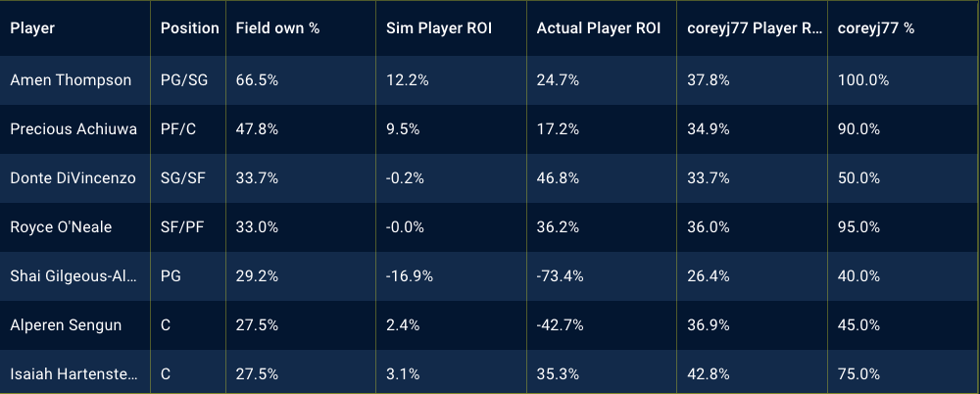Select the Amen Thompson player cell
Image resolution: width=980 pixels, height=394 pixels.
71,80
